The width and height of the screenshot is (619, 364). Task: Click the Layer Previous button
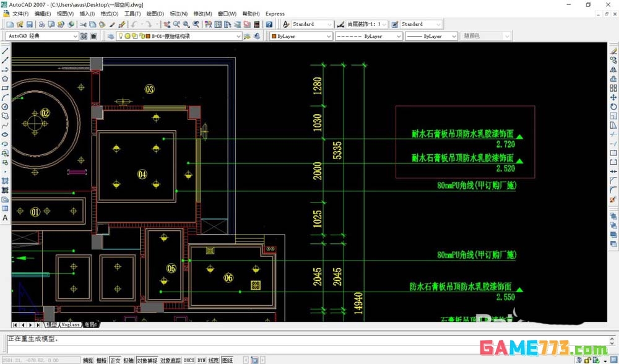click(x=256, y=35)
